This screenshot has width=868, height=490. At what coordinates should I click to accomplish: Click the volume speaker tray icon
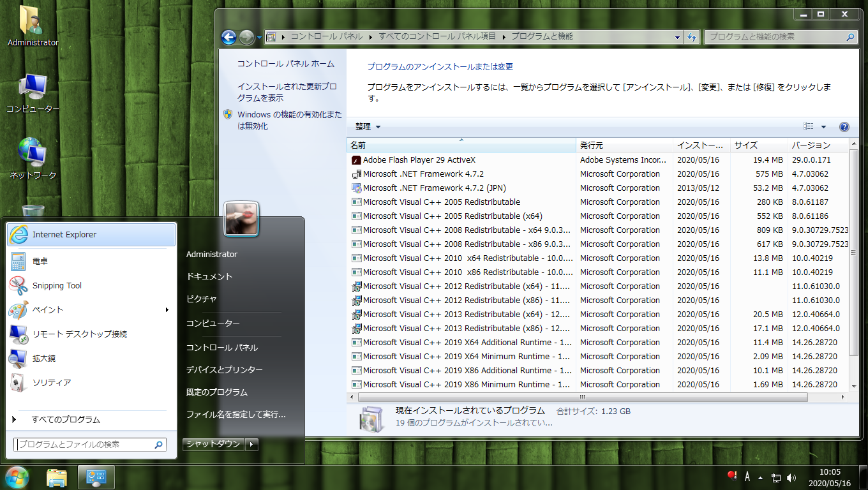[791, 477]
